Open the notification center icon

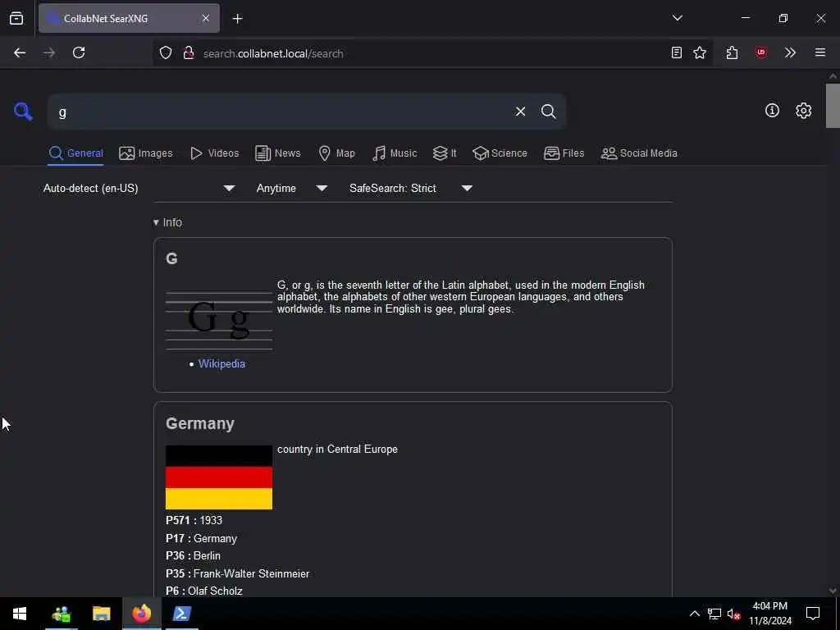[813, 614]
